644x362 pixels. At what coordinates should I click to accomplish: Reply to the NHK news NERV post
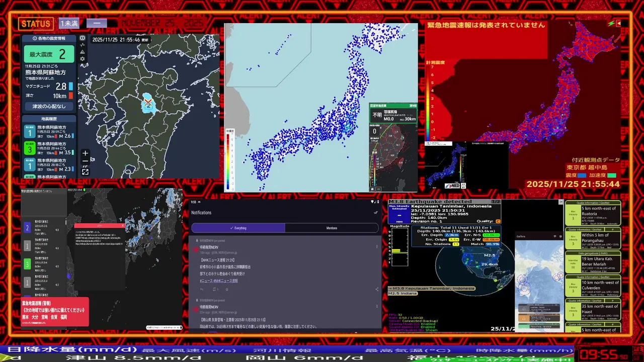202,289
